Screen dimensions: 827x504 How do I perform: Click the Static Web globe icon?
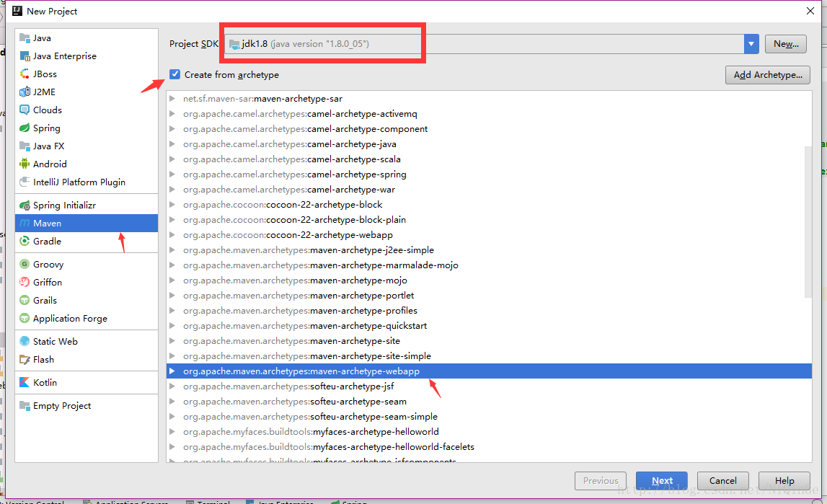[x=25, y=341]
